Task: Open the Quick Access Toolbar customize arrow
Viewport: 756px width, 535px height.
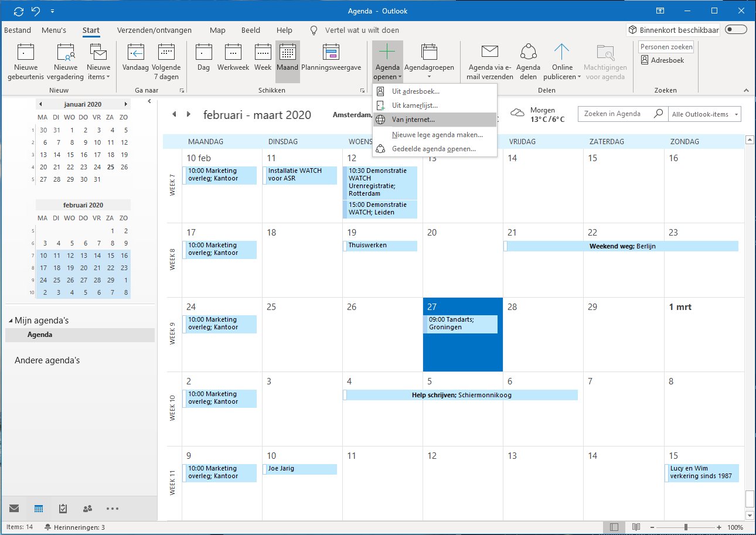Action: (x=53, y=11)
